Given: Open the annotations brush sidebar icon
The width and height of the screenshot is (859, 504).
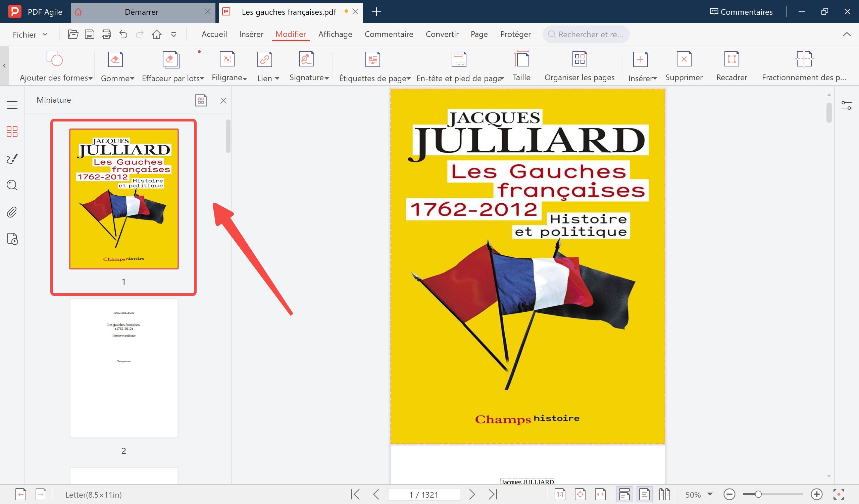Looking at the screenshot, I should click(12, 158).
